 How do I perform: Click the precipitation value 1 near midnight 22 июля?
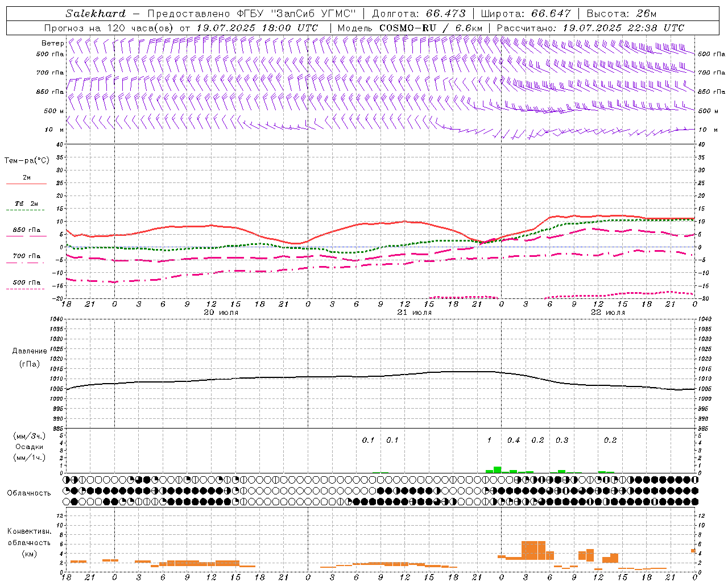pos(489,440)
